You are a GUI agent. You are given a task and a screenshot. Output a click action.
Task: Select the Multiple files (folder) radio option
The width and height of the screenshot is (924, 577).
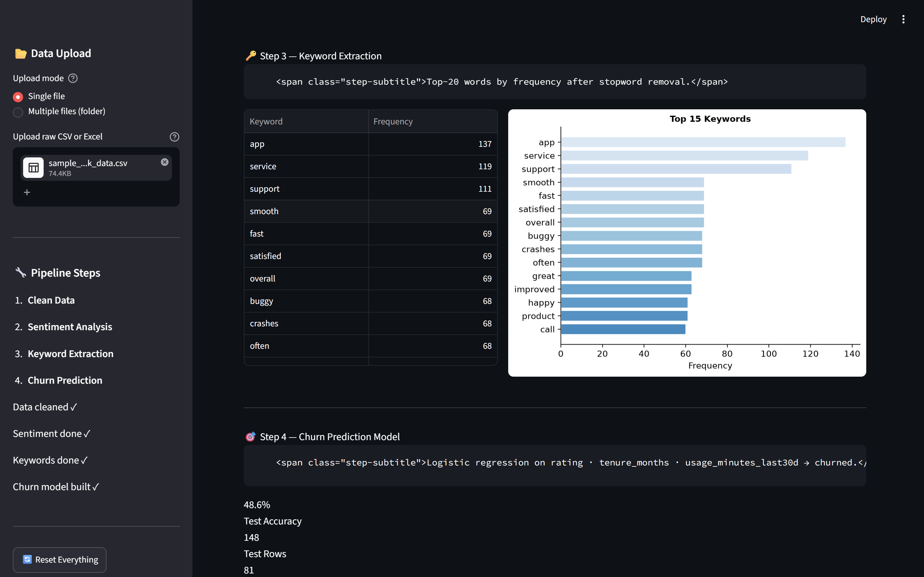pyautogui.click(x=18, y=112)
